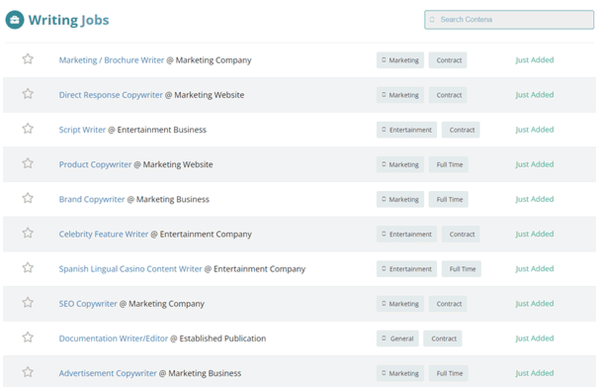Star the Brand Copywriter job
Screen dimensions: 599x390
pos(28,198)
